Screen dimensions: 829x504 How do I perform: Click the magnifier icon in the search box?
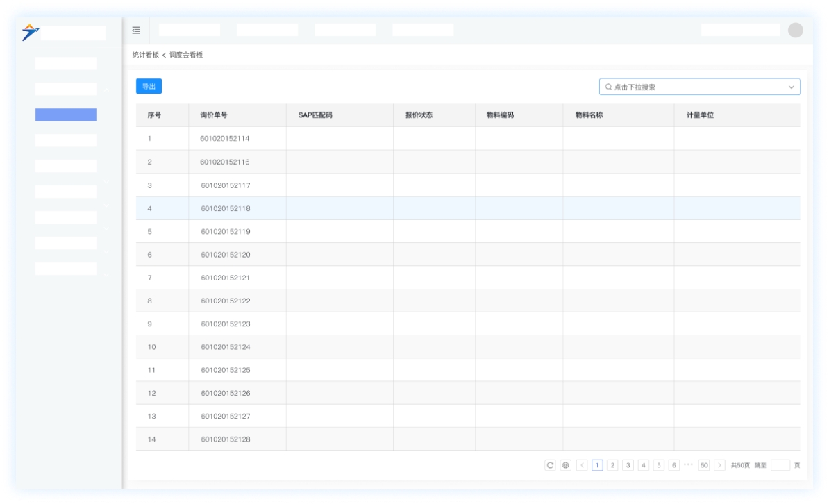pos(608,87)
